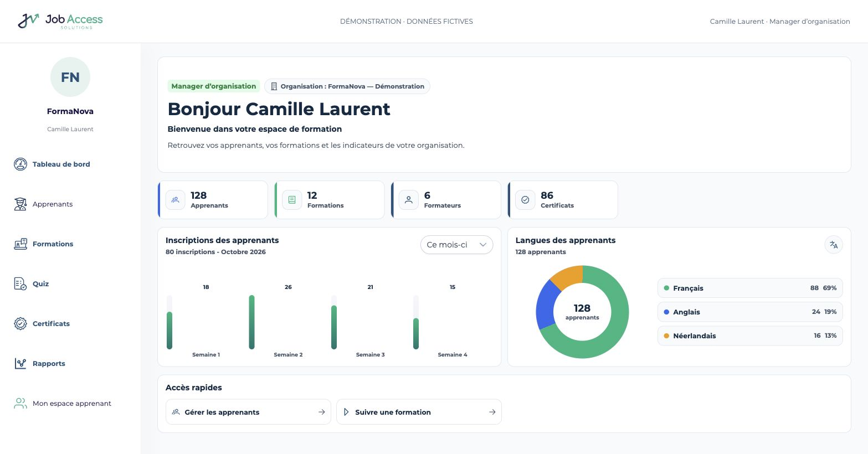Select the Anglais language row

pyautogui.click(x=750, y=312)
